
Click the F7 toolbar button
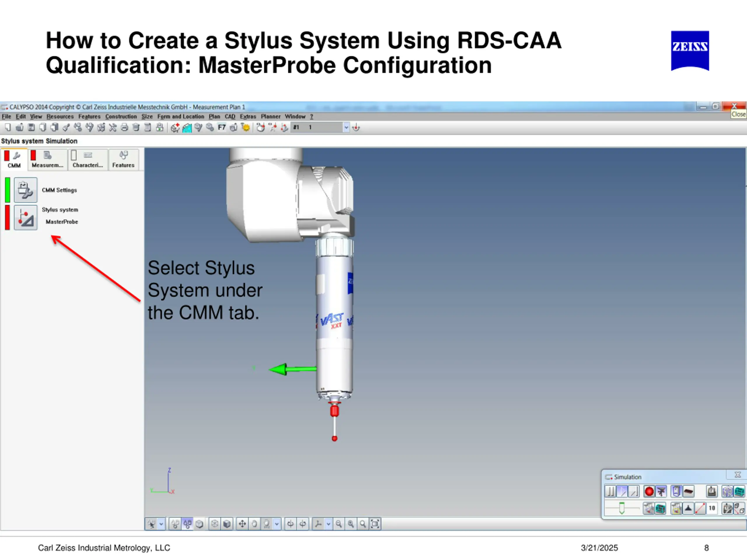tap(221, 127)
